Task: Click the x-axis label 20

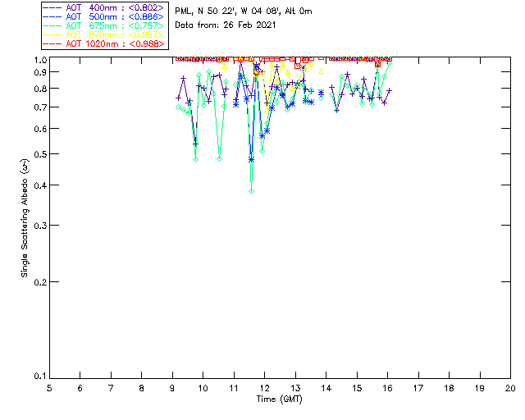Action: coord(510,388)
